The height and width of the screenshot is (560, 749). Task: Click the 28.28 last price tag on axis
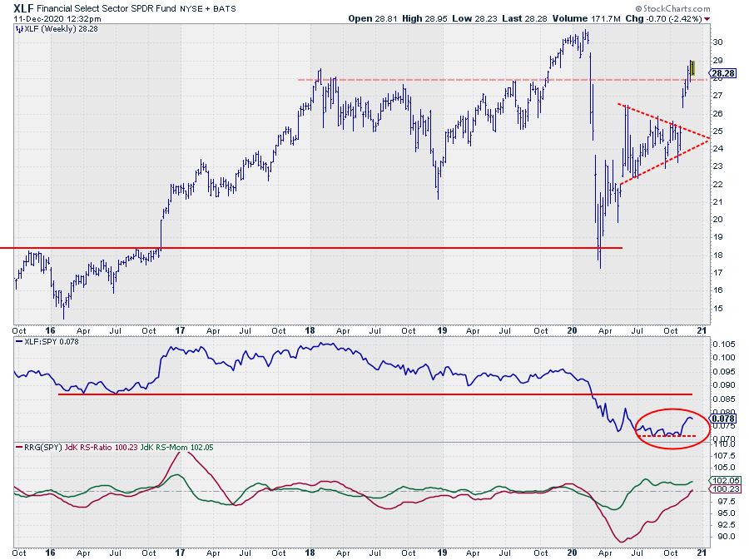pyautogui.click(x=721, y=73)
